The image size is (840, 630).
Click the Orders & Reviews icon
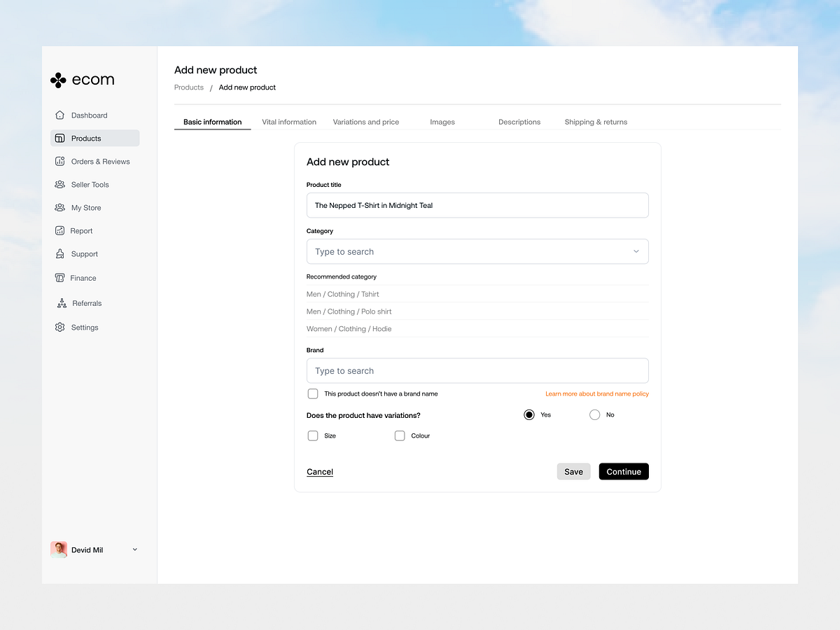[60, 161]
